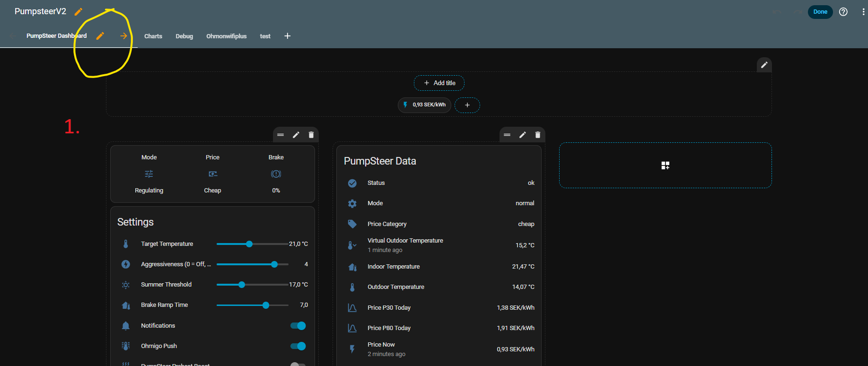Click the 0,93 SEK/kWh price badge
Image resolution: width=868 pixels, height=366 pixels.
pyautogui.click(x=424, y=105)
